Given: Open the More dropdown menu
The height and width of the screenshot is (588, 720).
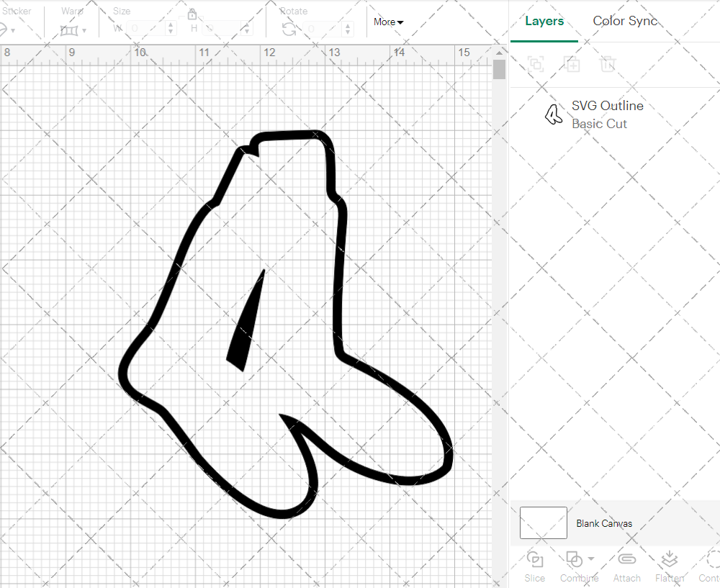Looking at the screenshot, I should coord(388,22).
